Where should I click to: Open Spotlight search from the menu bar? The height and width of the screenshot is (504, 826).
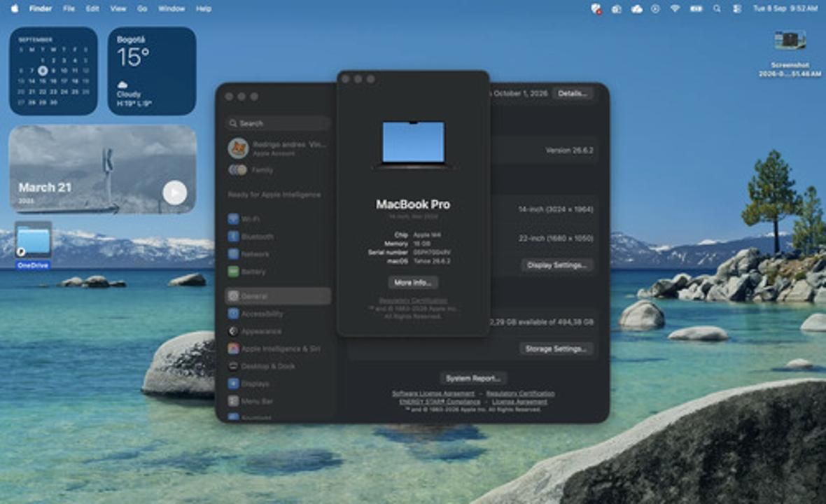[x=717, y=9]
